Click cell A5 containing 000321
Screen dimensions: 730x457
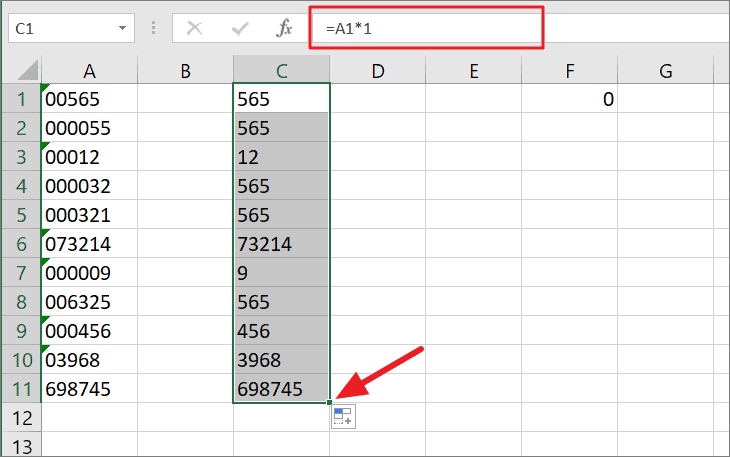coord(89,215)
